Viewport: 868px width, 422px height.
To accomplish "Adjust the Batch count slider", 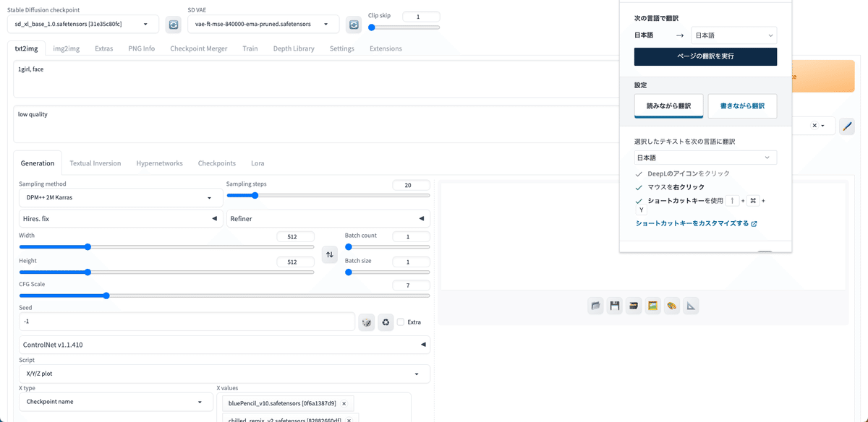I will point(388,246).
